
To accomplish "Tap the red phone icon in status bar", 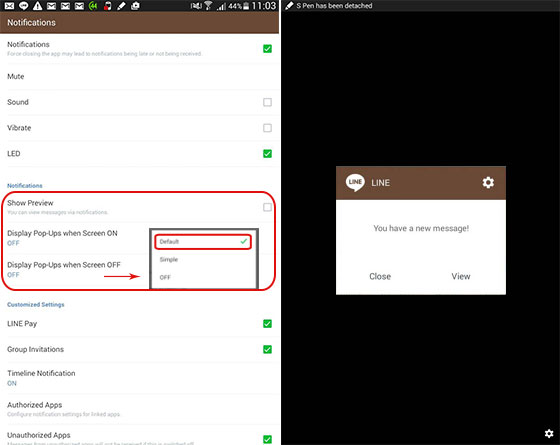I will (107, 6).
